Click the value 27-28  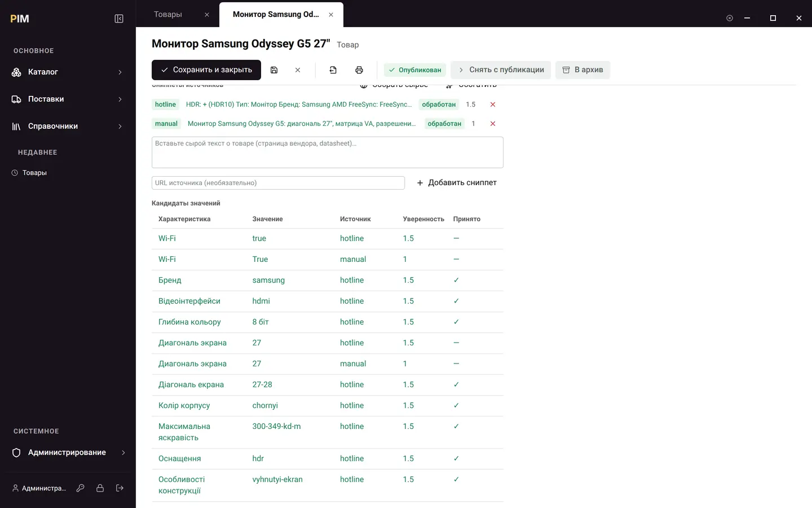(x=262, y=385)
